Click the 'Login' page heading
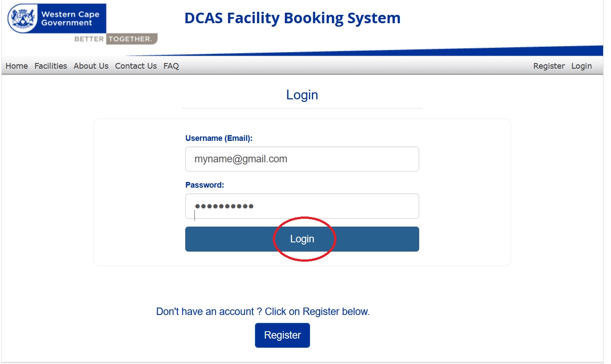The width and height of the screenshot is (611, 364). [x=302, y=95]
